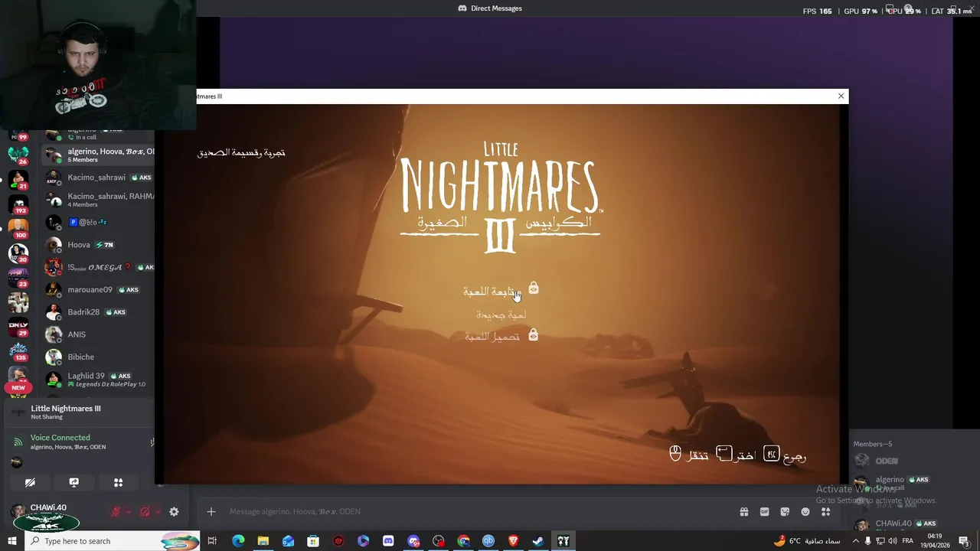
Task: Open the server icon with 100 badge
Action: tap(18, 228)
